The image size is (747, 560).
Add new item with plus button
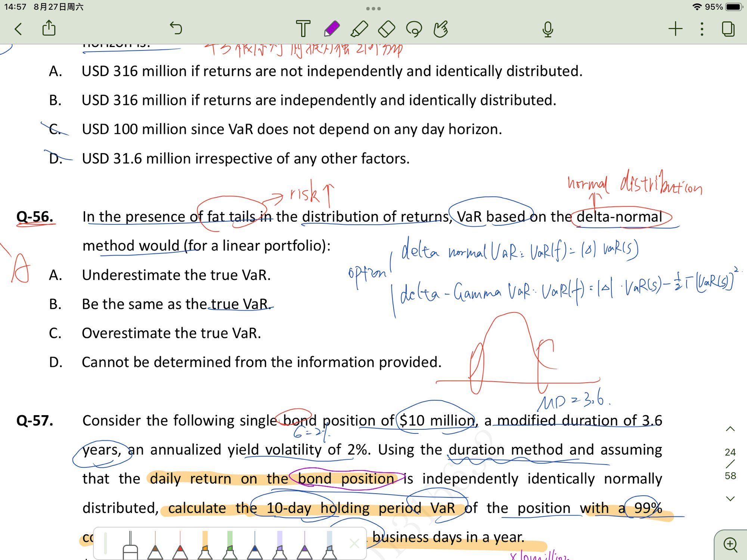tap(675, 29)
